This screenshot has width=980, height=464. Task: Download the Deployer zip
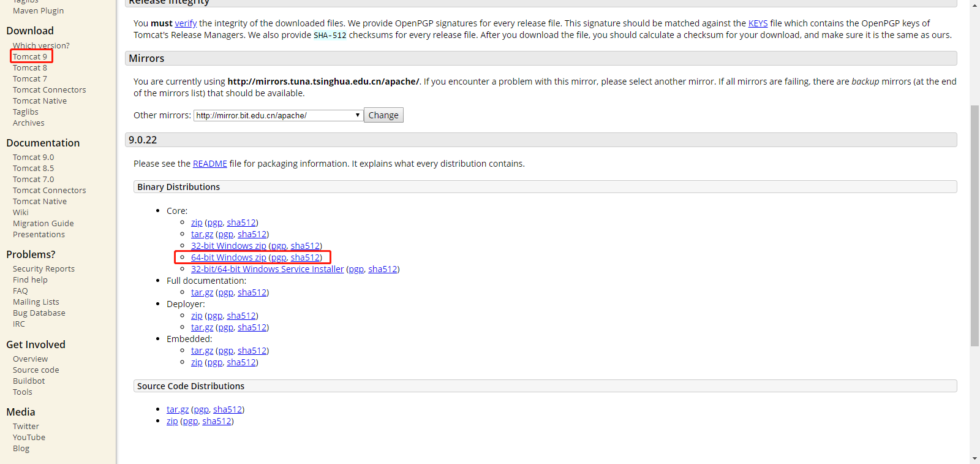click(197, 316)
